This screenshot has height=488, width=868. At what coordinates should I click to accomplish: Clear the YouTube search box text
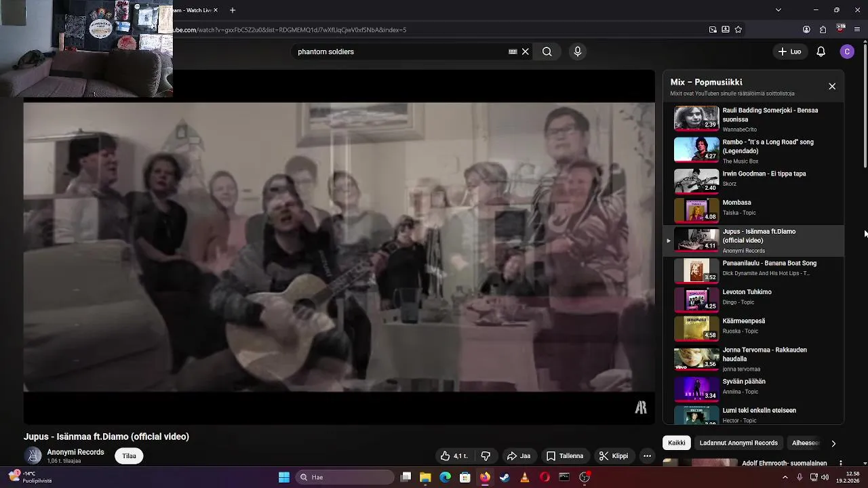point(525,52)
